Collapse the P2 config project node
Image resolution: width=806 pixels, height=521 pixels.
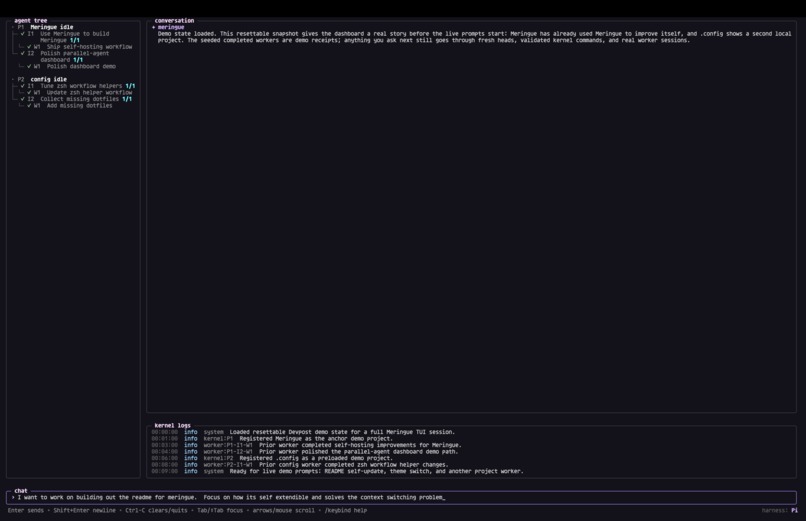click(x=13, y=80)
